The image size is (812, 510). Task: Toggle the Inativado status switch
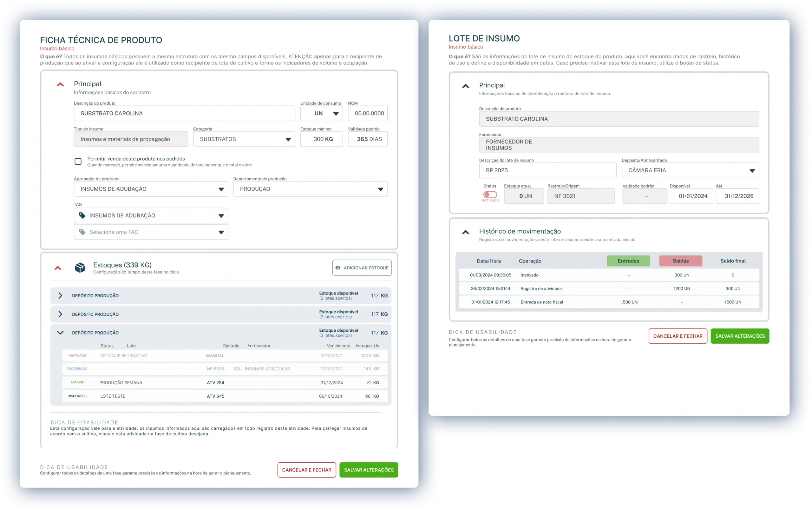490,195
